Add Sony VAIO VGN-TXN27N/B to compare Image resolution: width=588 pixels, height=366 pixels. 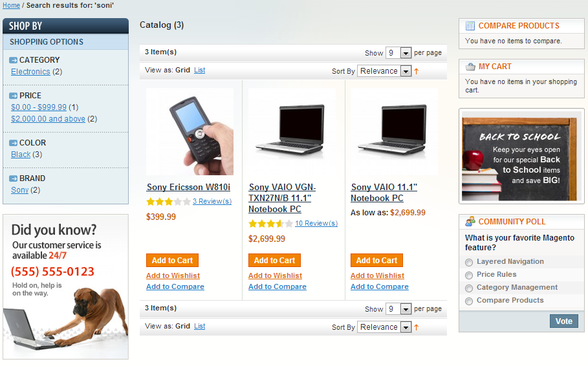[277, 287]
